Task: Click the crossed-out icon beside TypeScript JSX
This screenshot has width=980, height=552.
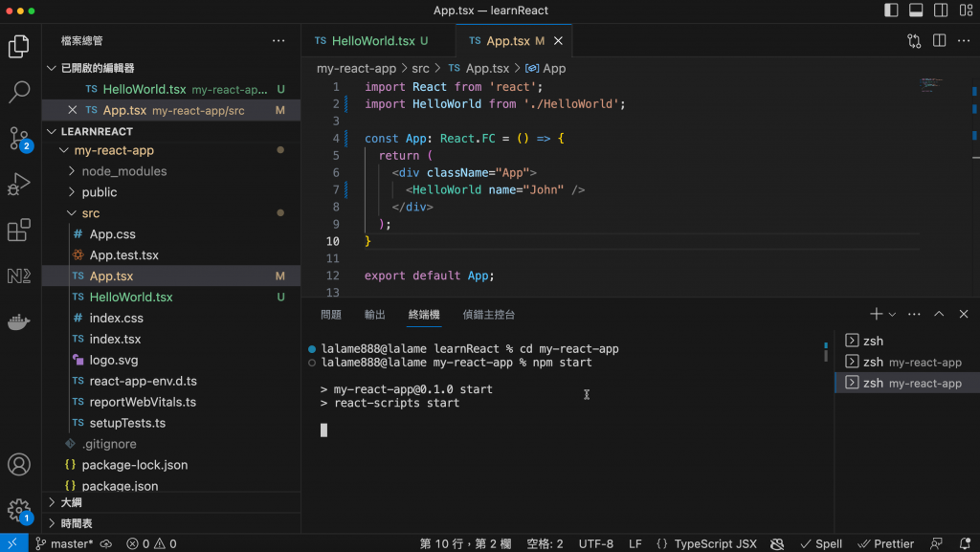Action: coord(777,544)
